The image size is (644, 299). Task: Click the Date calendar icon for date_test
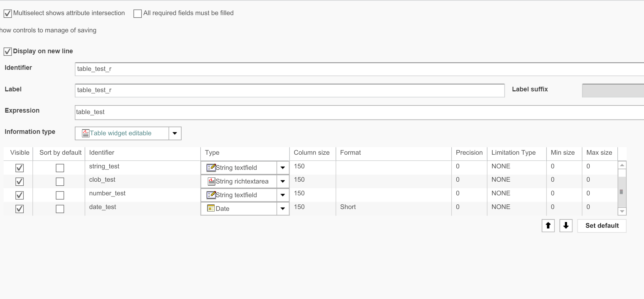(211, 209)
